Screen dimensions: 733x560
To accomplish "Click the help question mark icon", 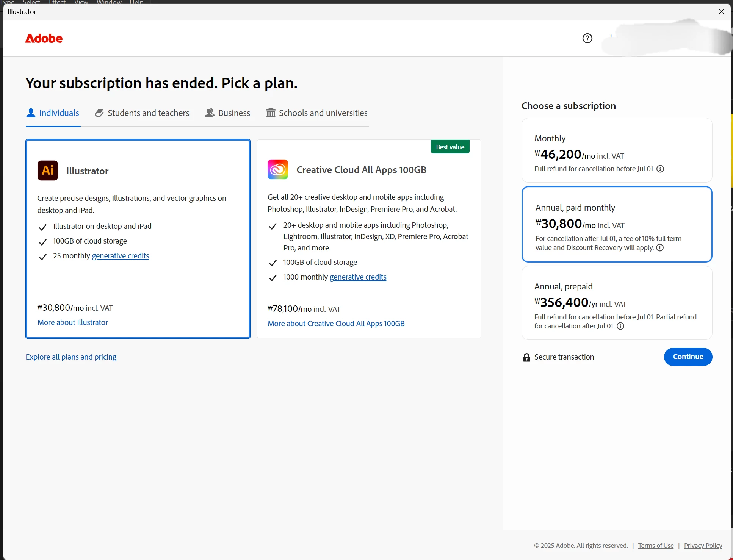I will click(587, 38).
